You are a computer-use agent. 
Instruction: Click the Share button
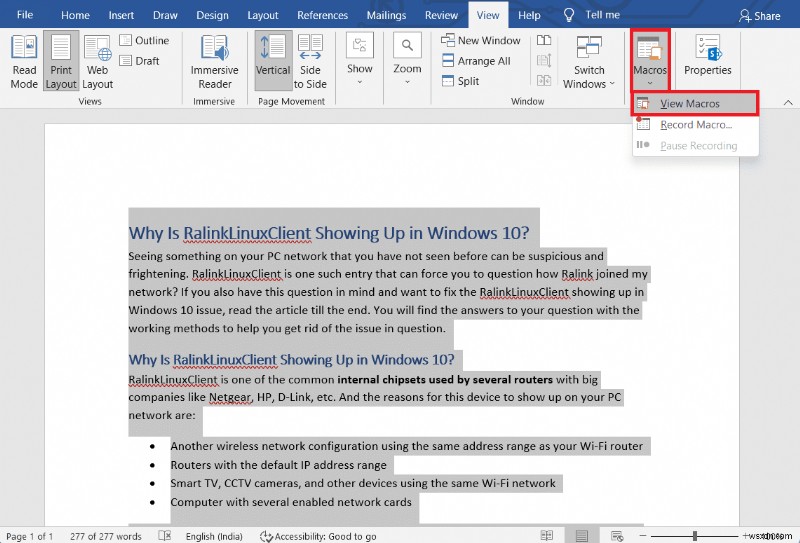759,15
